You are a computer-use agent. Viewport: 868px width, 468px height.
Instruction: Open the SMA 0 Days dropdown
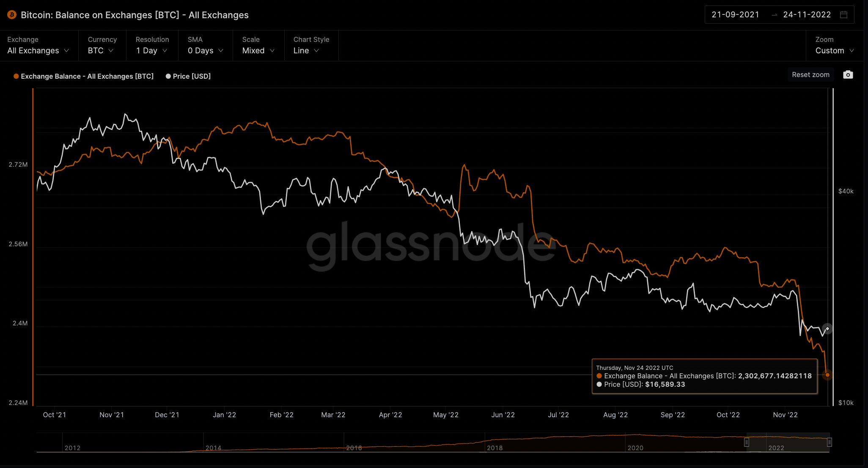point(205,50)
